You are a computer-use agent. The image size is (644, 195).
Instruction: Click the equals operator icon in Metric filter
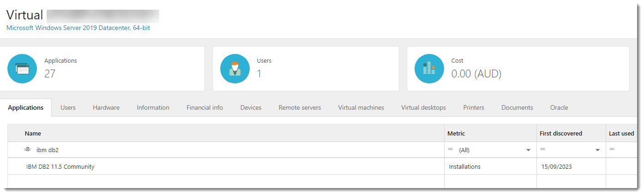pyautogui.click(x=450, y=149)
